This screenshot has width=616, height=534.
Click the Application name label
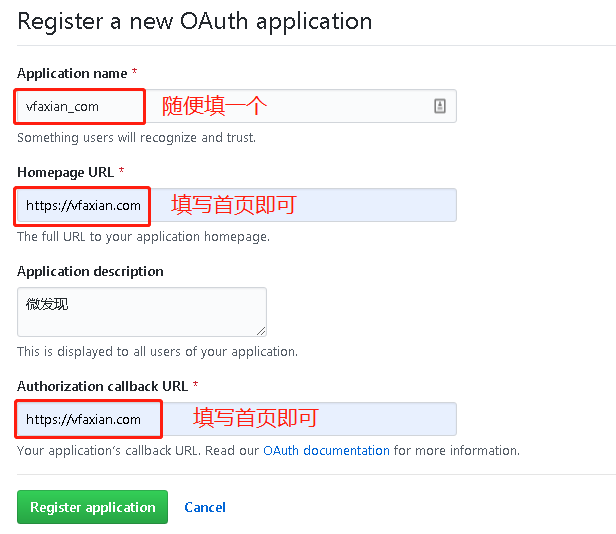tap(72, 73)
